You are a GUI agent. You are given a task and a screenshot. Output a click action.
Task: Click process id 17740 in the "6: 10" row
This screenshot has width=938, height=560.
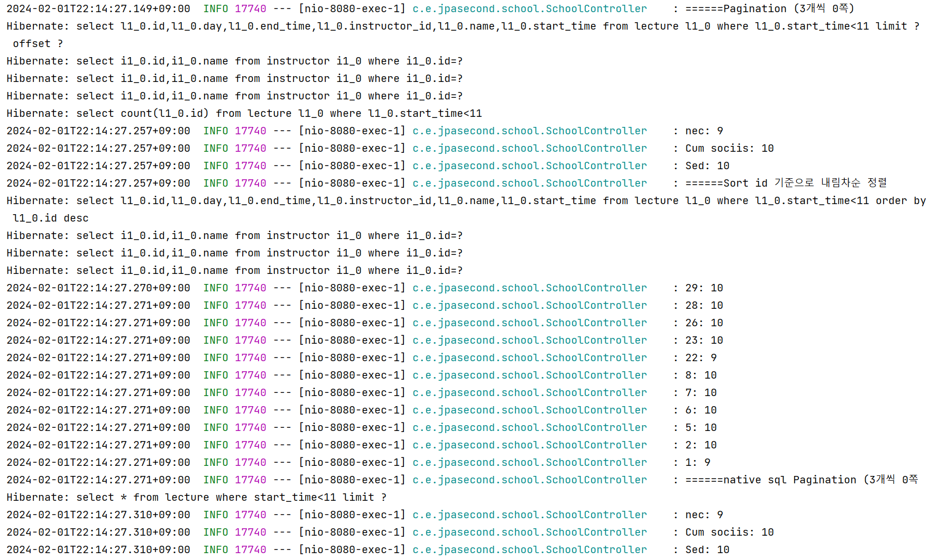251,410
